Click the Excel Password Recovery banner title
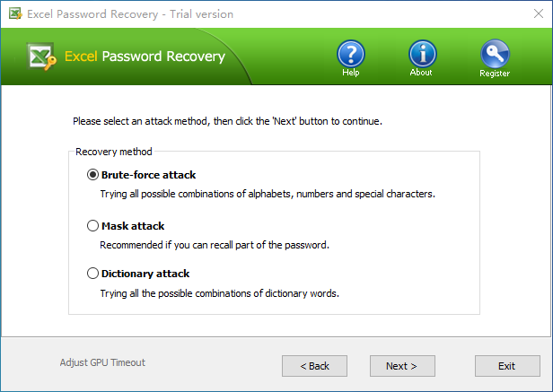The image size is (553, 392). pyautogui.click(x=145, y=57)
